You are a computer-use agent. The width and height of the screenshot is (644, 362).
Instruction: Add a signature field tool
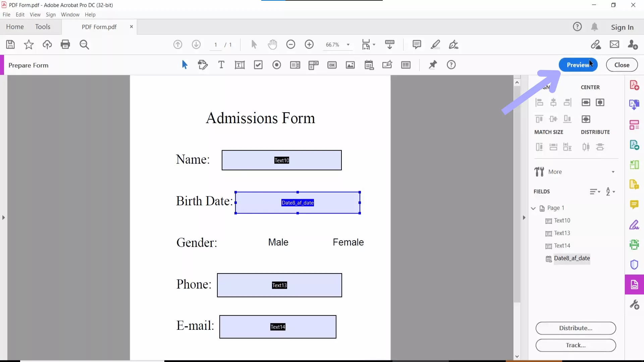tap(387, 65)
